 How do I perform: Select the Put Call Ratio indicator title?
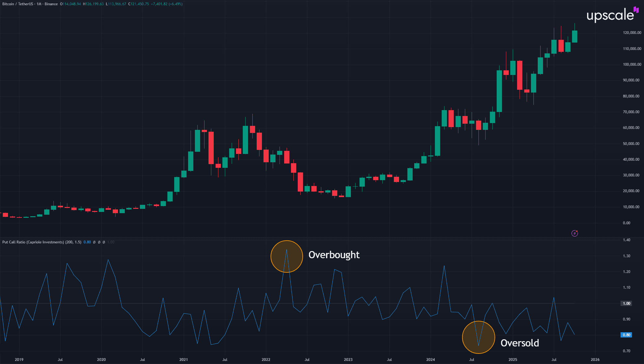pos(33,242)
